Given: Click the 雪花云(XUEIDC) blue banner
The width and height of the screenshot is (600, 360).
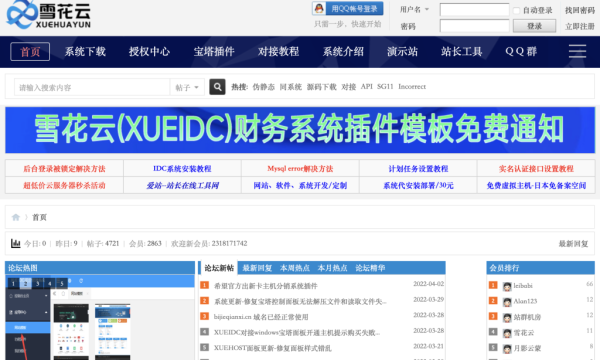Looking at the screenshot, I should pyautogui.click(x=300, y=130).
